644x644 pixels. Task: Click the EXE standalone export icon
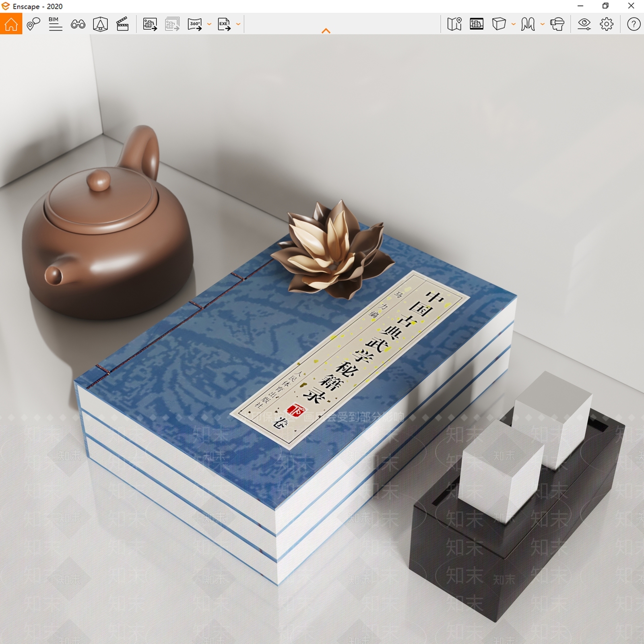click(225, 24)
